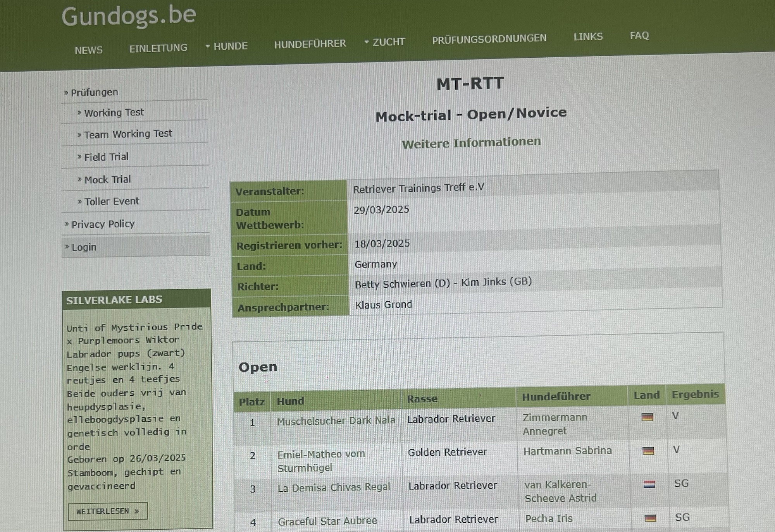775x532 pixels.
Task: Click the SILVERLAKE LABS box header
Action: 136,299
